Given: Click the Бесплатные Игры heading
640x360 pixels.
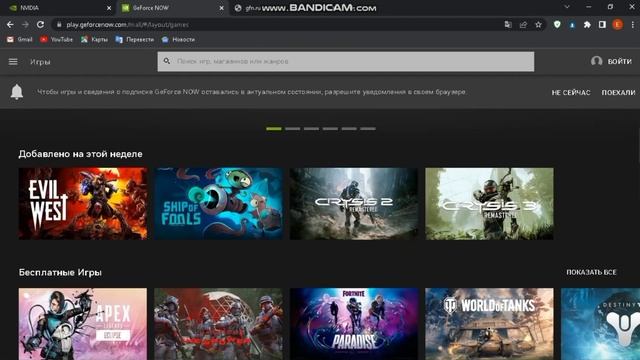Looking at the screenshot, I should pyautogui.click(x=60, y=272).
